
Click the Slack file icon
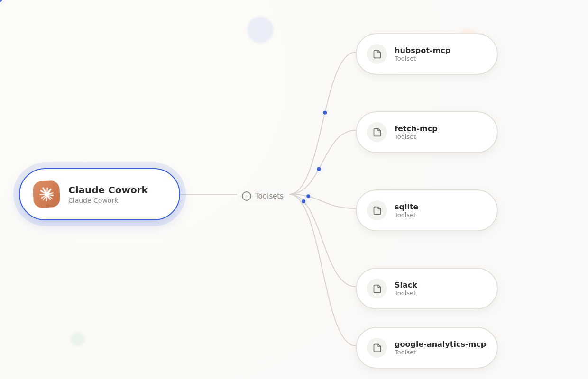[377, 289]
